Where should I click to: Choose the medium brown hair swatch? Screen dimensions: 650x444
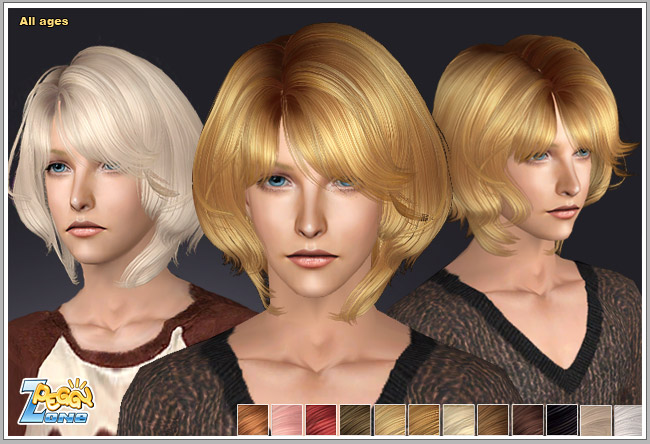[493, 420]
